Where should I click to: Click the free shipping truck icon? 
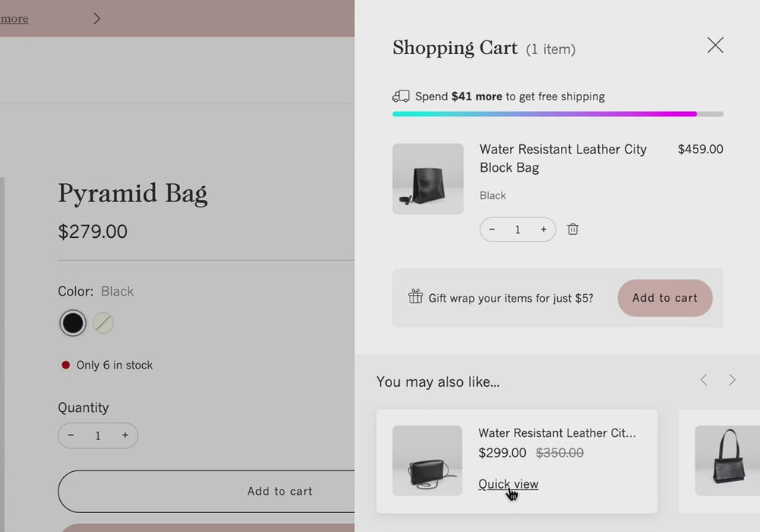click(401, 97)
